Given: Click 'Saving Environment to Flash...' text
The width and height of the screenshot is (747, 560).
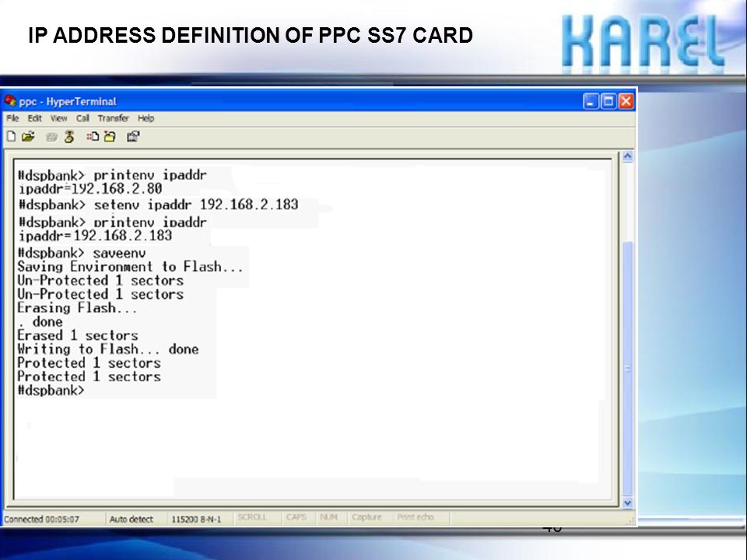Looking at the screenshot, I should (x=130, y=266).
